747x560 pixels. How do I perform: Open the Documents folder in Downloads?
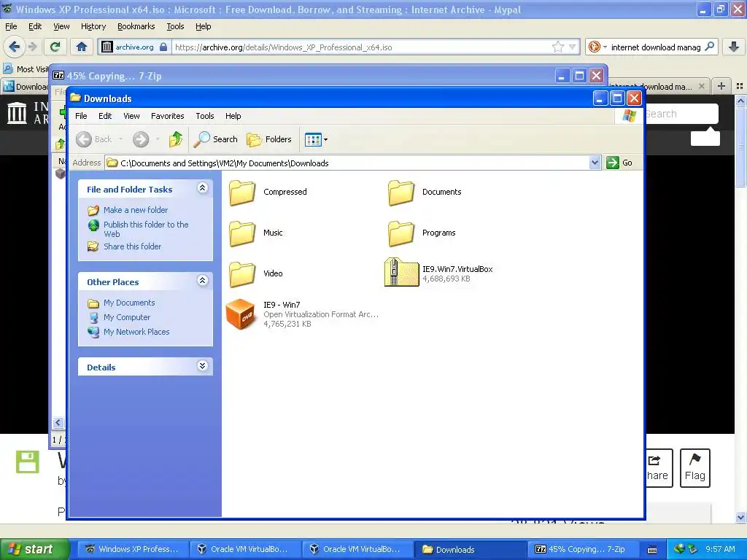click(x=425, y=192)
